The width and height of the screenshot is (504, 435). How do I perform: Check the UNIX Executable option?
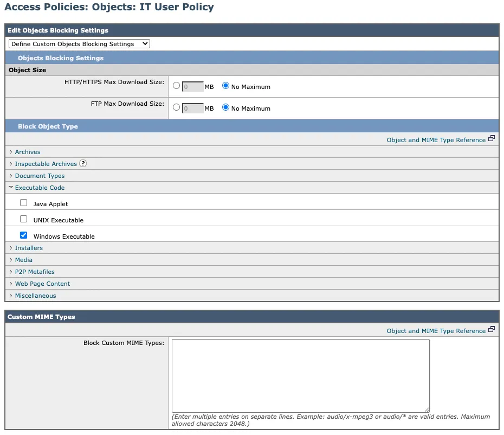[23, 219]
